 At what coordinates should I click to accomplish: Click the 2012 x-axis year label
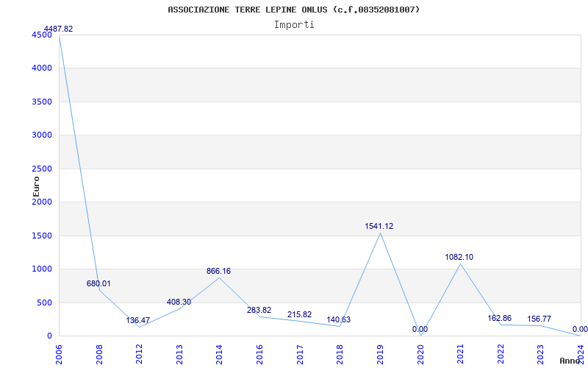pyautogui.click(x=139, y=354)
